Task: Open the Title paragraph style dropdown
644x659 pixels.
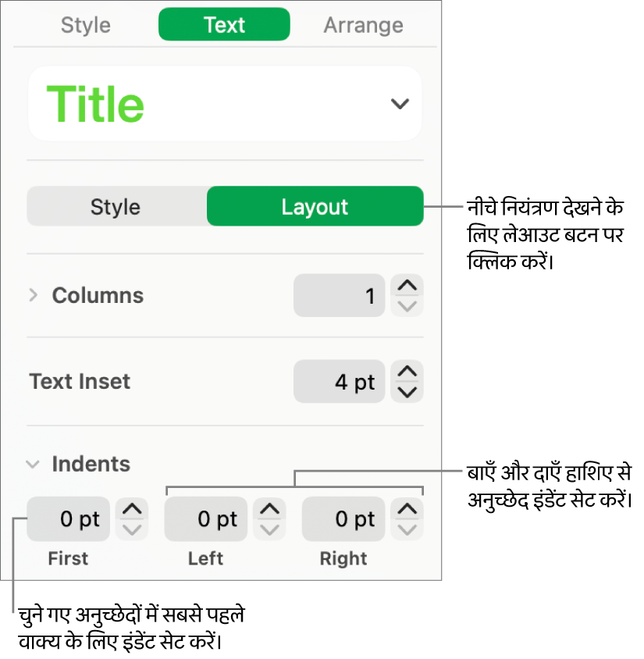Action: coord(400,104)
